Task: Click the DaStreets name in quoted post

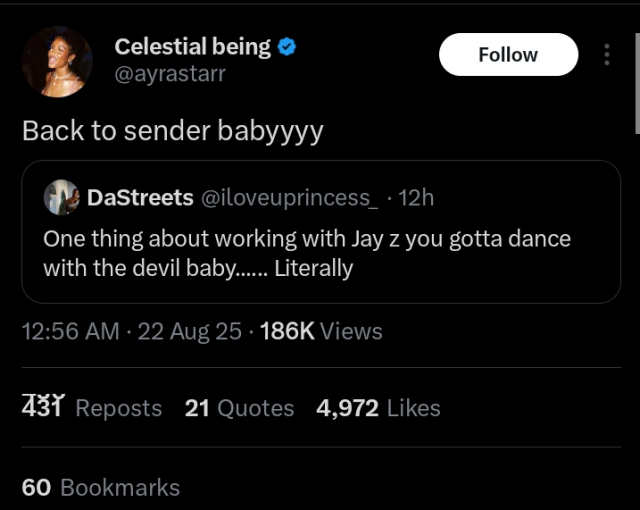Action: coord(140,197)
